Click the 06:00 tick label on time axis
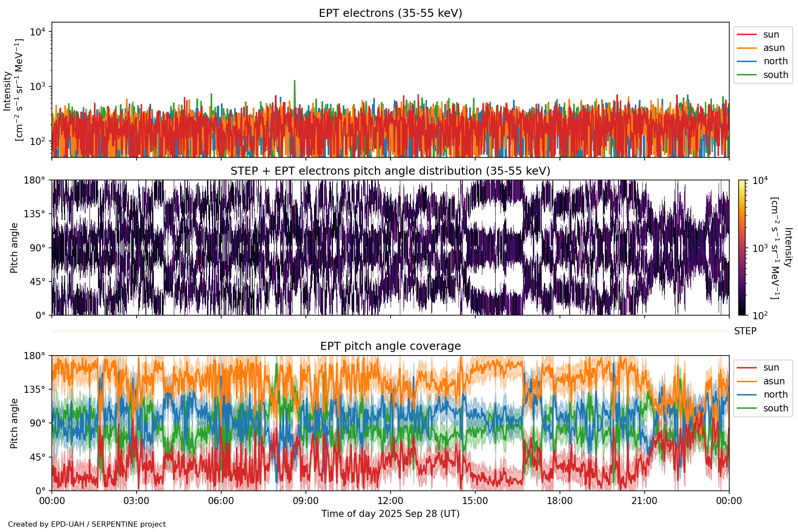798x532 pixels. click(221, 501)
